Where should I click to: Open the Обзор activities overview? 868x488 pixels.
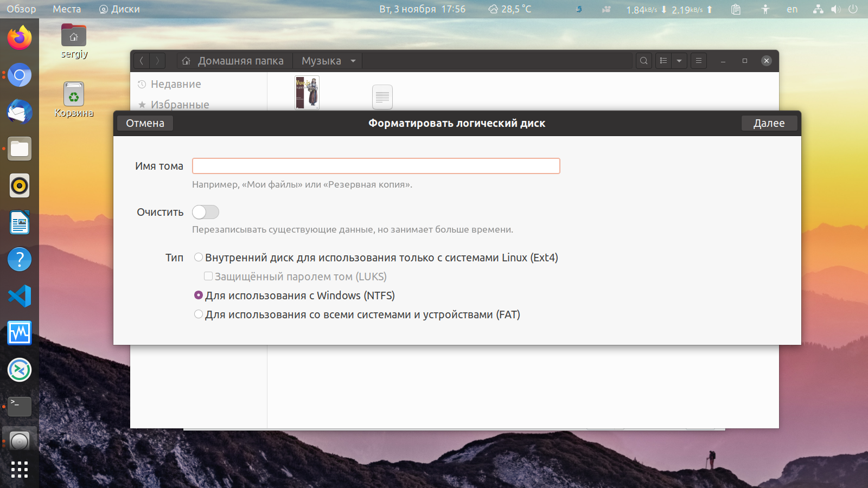pos(21,9)
